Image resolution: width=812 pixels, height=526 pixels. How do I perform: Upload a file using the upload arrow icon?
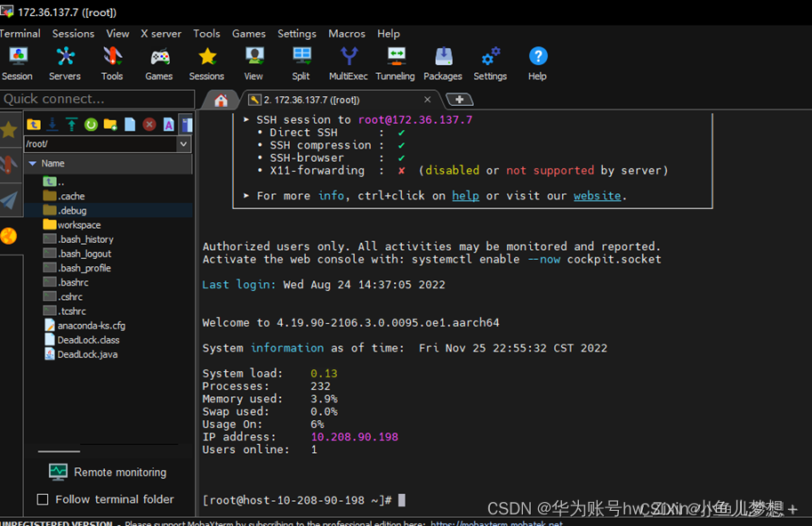[71, 125]
